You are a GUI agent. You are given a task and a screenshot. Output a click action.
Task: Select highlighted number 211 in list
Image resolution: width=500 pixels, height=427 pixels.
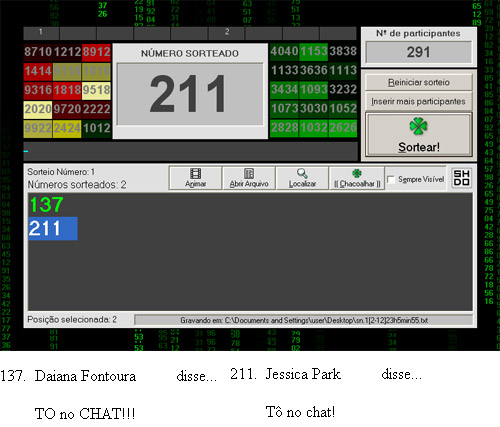pos(53,228)
